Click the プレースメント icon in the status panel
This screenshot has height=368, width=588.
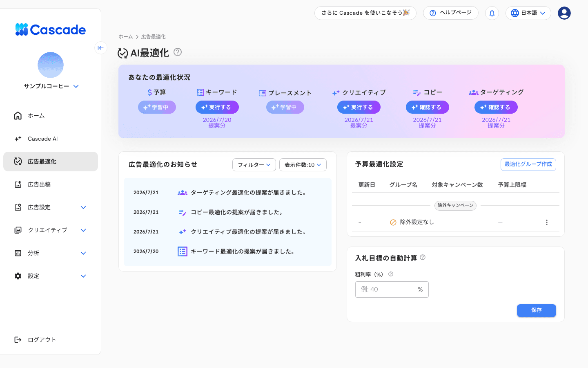[263, 93]
